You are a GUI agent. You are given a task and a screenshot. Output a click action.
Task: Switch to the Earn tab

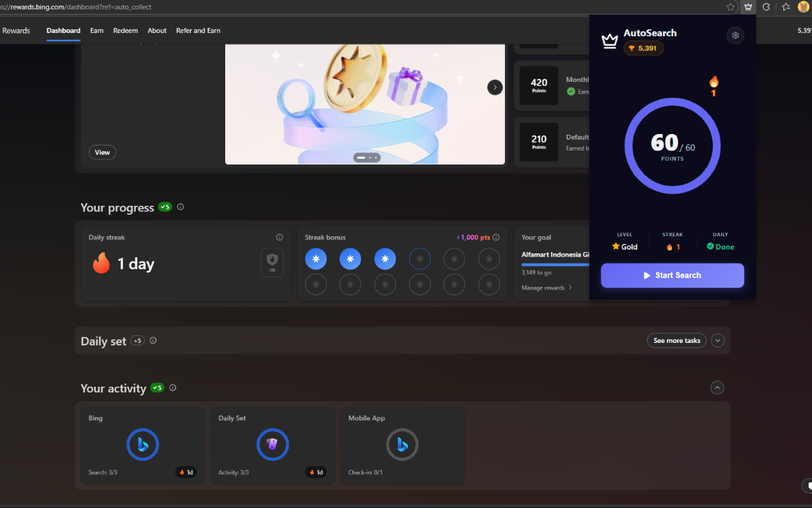(97, 30)
